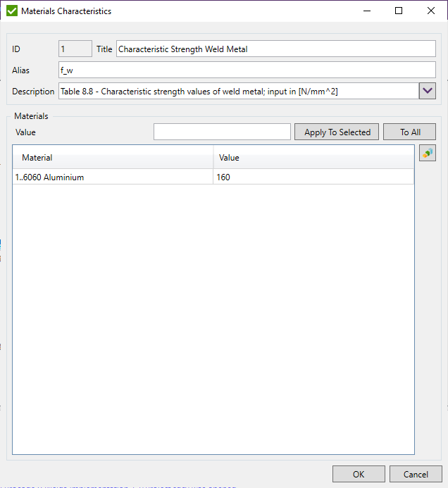Expand the Description dropdown arrow
This screenshot has width=448, height=488.
(x=428, y=91)
